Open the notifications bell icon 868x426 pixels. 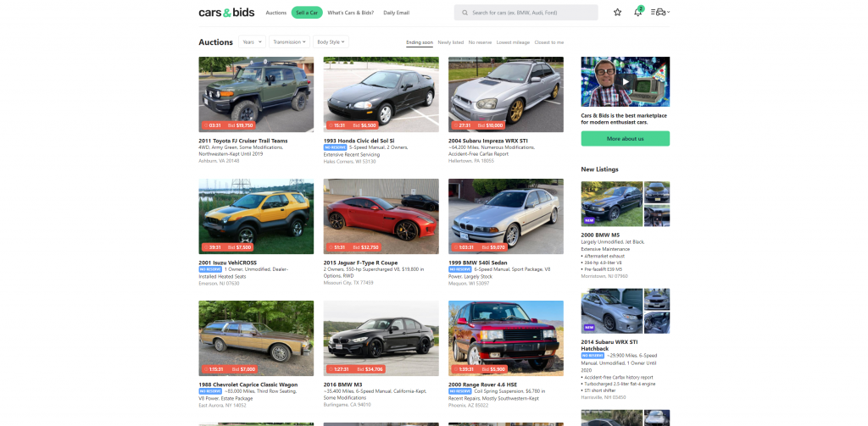(x=637, y=12)
